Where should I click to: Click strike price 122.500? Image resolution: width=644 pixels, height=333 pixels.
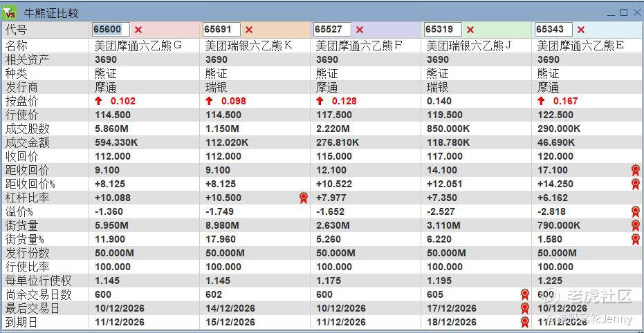click(555, 115)
